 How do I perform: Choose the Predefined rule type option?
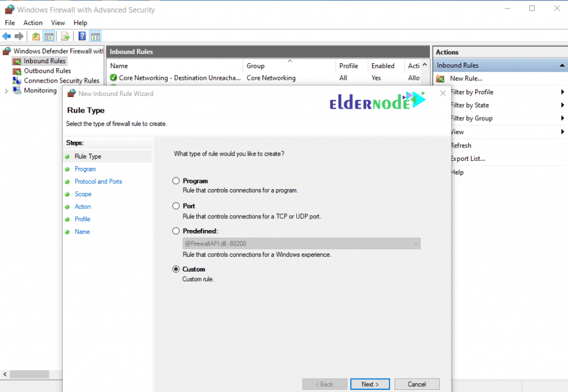pos(175,231)
